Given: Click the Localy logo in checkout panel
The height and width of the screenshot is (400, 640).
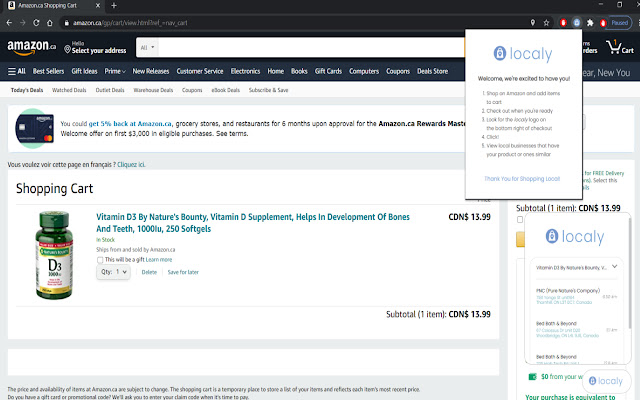Looking at the screenshot, I should (x=575, y=237).
